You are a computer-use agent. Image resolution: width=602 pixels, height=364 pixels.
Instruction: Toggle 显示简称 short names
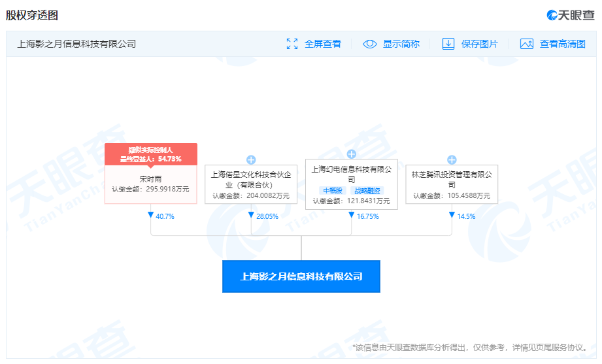pos(401,44)
